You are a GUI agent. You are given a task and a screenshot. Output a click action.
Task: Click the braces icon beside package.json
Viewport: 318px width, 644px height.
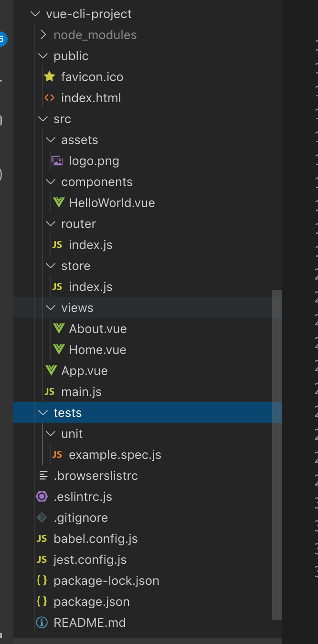click(x=42, y=602)
